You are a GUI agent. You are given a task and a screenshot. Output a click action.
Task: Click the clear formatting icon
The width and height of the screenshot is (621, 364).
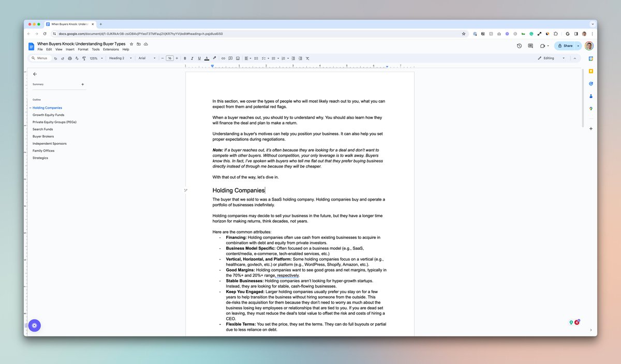tap(306, 58)
